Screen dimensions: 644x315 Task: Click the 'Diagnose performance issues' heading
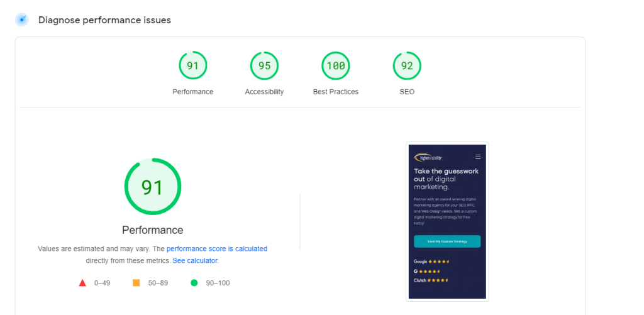coord(104,20)
